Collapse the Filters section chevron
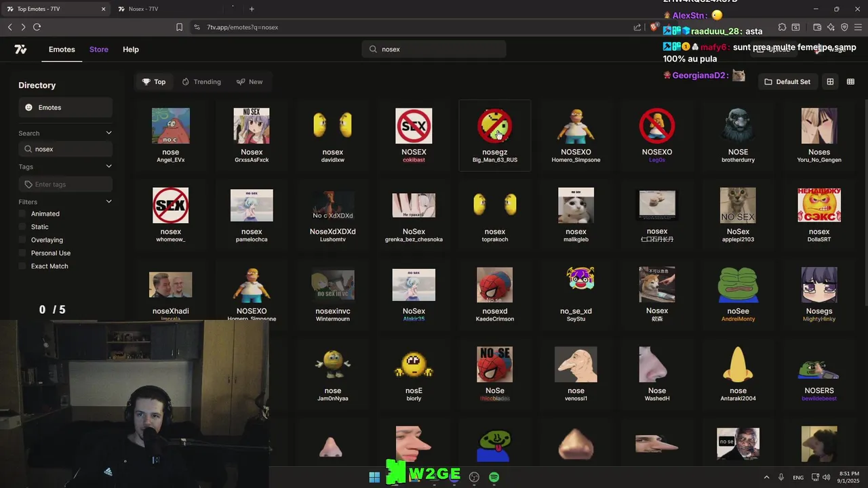Viewport: 868px width, 488px height. (108, 201)
